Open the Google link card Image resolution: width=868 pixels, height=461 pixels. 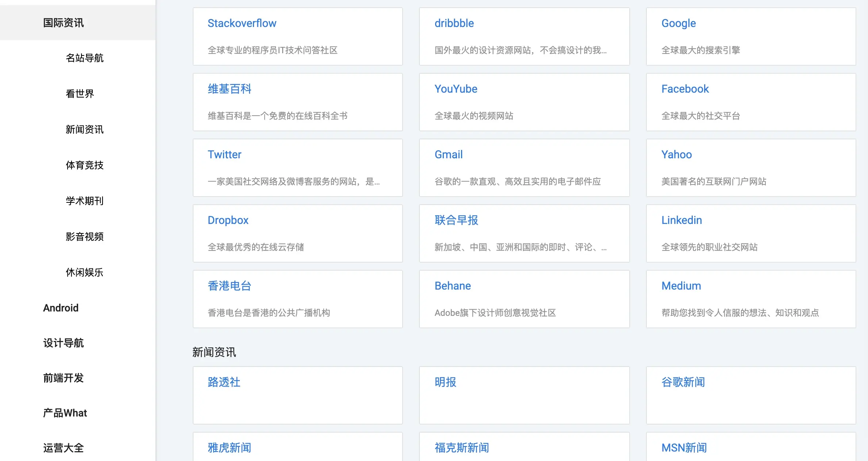coord(679,23)
